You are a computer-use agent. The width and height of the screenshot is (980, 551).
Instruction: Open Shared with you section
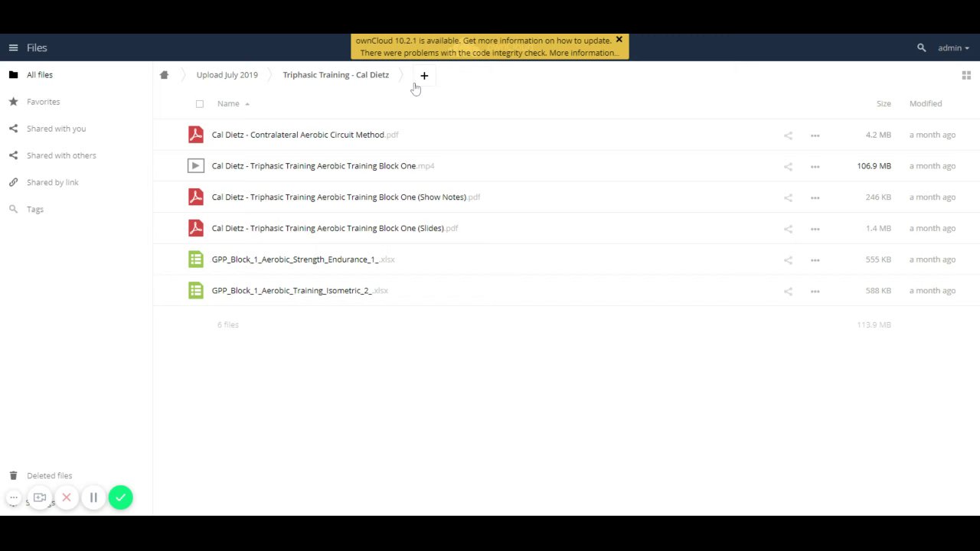(56, 129)
